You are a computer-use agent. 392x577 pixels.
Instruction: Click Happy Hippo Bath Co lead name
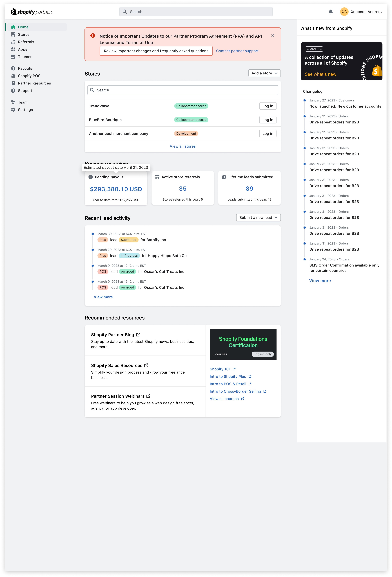click(167, 256)
